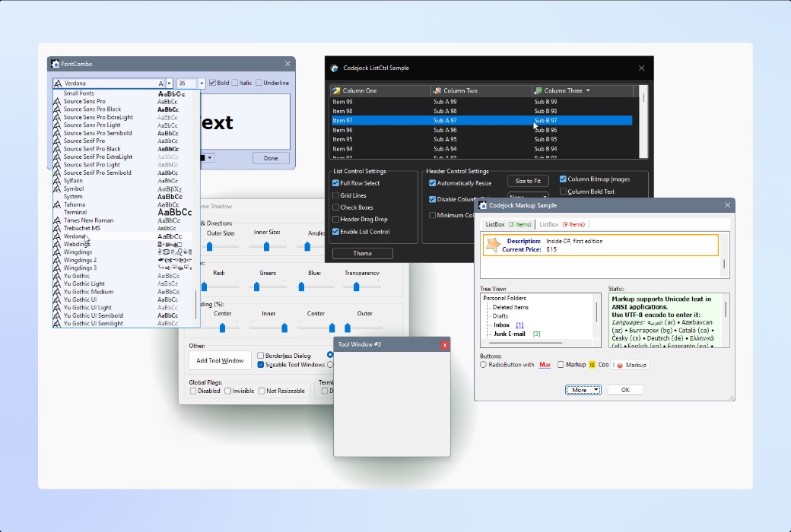This screenshot has width=791, height=532.
Task: Click the TrueType icon beside Wingdings 2
Action: pos(57,260)
